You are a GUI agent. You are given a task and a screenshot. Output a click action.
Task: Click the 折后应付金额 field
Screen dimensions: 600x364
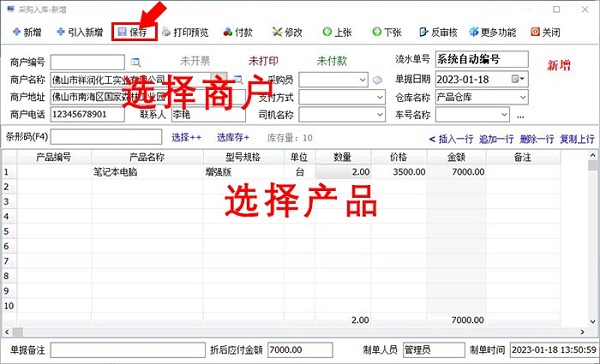coord(300,350)
